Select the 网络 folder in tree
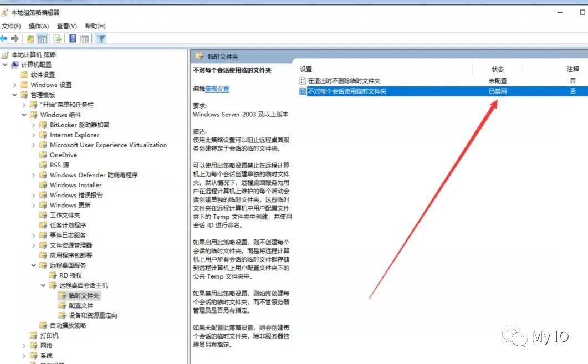Screen dimensions: 588x364 point(46,346)
